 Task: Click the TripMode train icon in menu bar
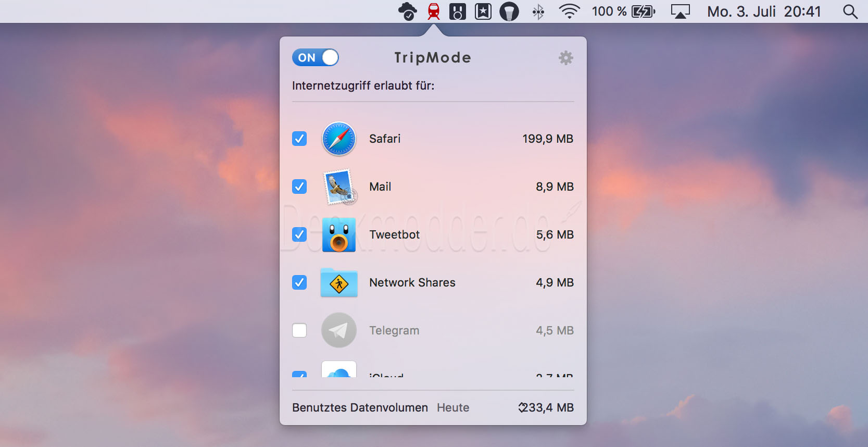pyautogui.click(x=433, y=11)
